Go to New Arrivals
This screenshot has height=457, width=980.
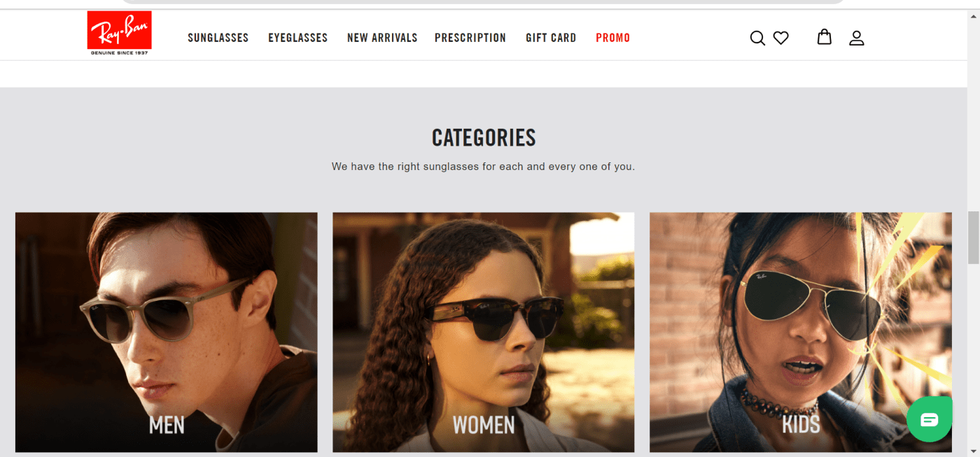[x=382, y=38]
